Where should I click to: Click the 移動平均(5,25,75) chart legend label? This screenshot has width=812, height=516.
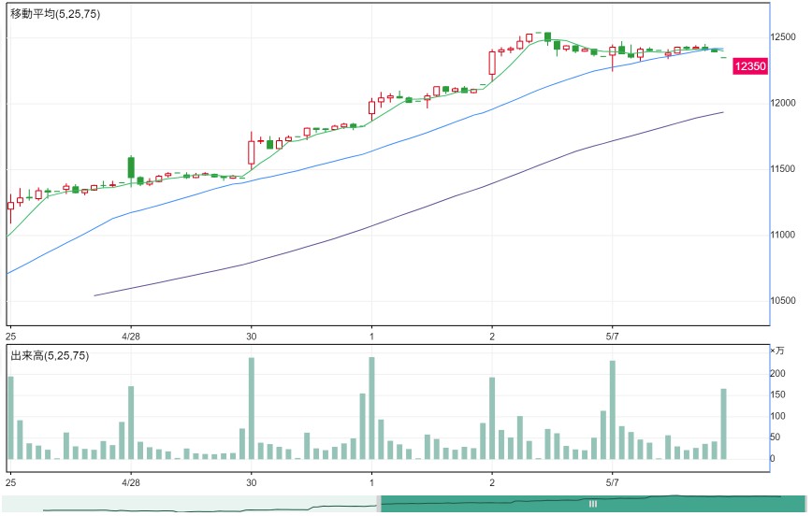[x=55, y=14]
